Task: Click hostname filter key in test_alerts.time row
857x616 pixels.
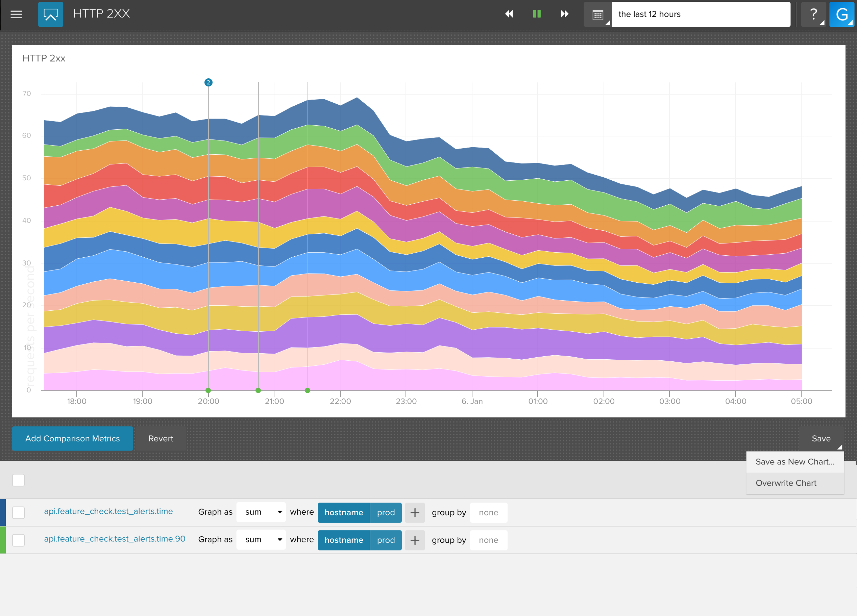Action: (344, 513)
